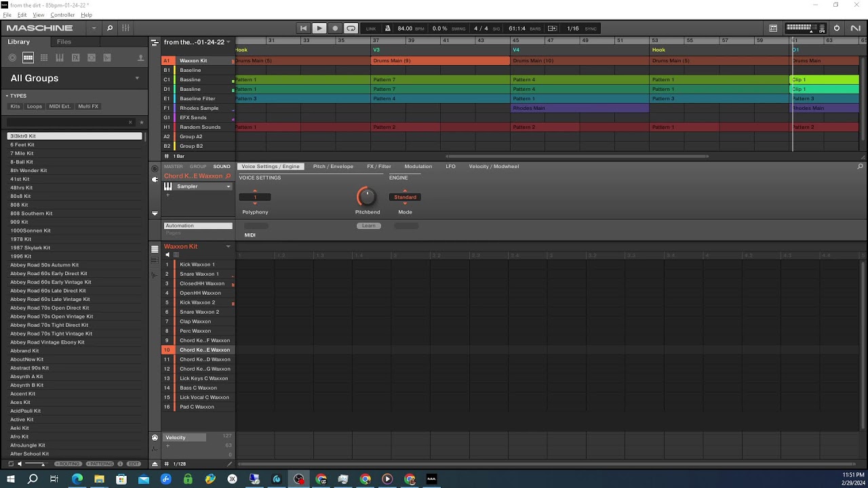Toggle loop mode in the transport
This screenshot has width=868, height=488.
pos(351,28)
